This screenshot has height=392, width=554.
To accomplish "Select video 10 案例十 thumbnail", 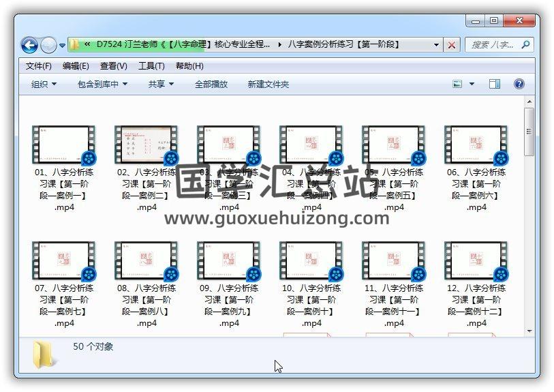I will pyautogui.click(x=311, y=261).
